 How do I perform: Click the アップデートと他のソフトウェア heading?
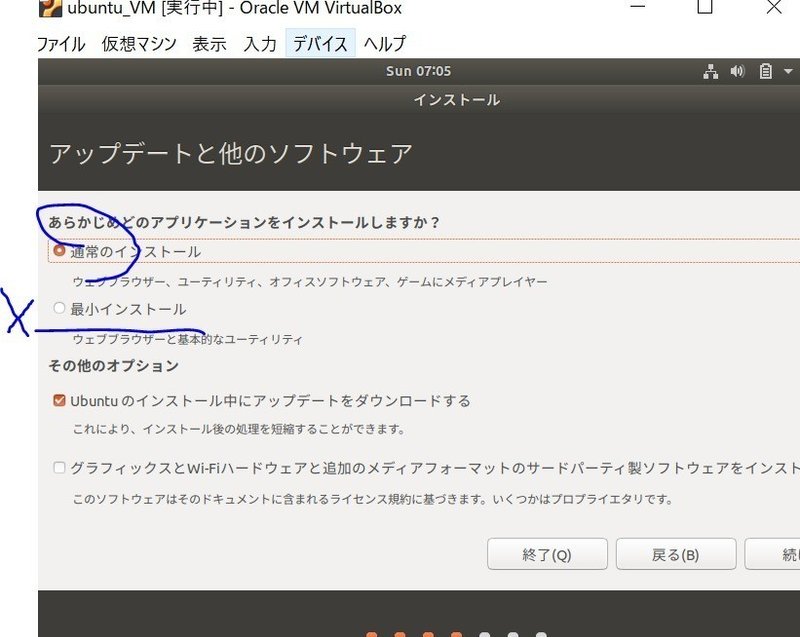click(231, 154)
